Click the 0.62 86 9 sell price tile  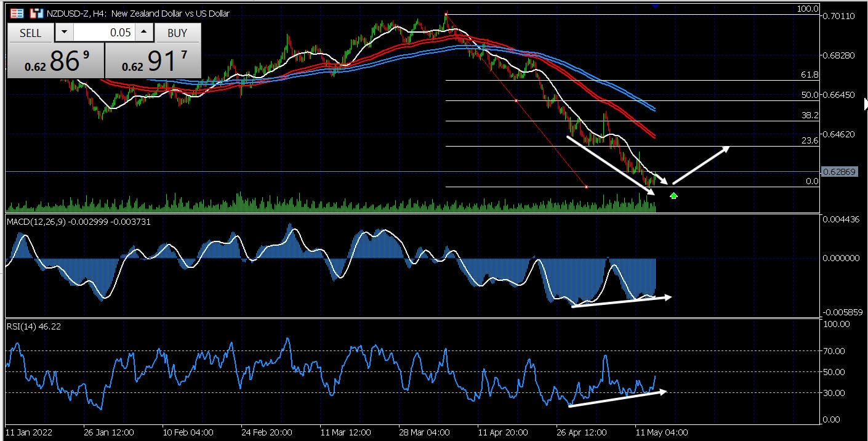click(55, 61)
